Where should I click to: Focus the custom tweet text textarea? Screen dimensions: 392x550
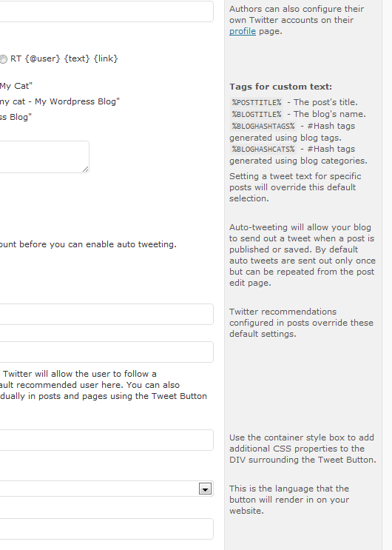(x=44, y=157)
